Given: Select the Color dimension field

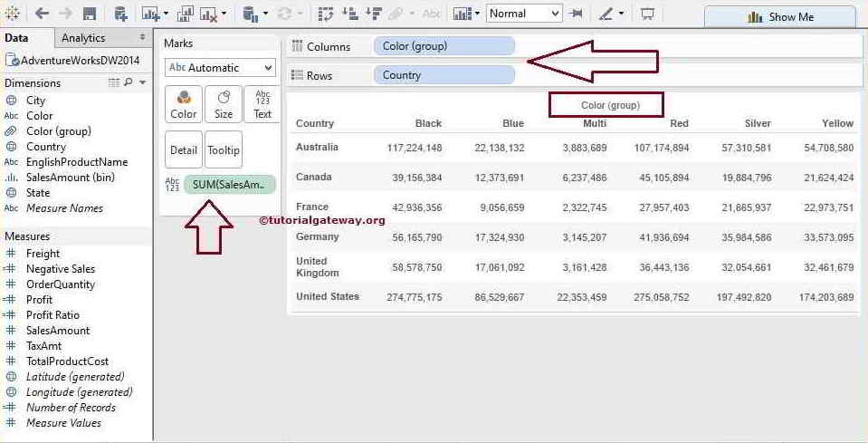Looking at the screenshot, I should coord(39,116).
